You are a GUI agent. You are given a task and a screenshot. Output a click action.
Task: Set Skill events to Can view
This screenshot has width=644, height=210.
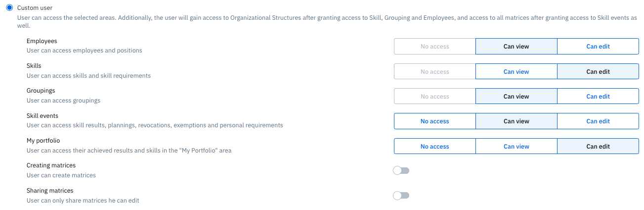(516, 121)
